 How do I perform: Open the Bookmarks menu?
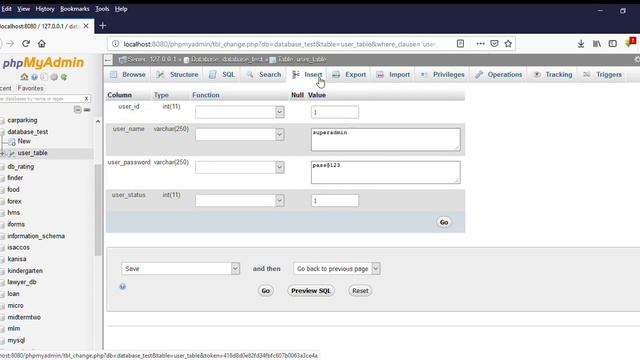(x=75, y=9)
